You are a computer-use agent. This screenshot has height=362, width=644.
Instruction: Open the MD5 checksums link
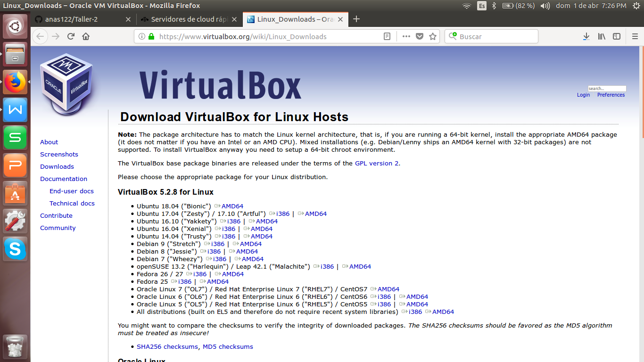pyautogui.click(x=228, y=346)
